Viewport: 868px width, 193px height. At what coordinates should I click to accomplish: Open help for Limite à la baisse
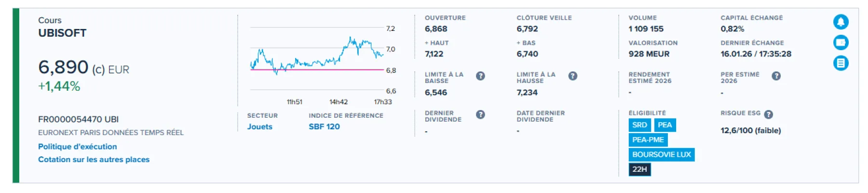[480, 76]
